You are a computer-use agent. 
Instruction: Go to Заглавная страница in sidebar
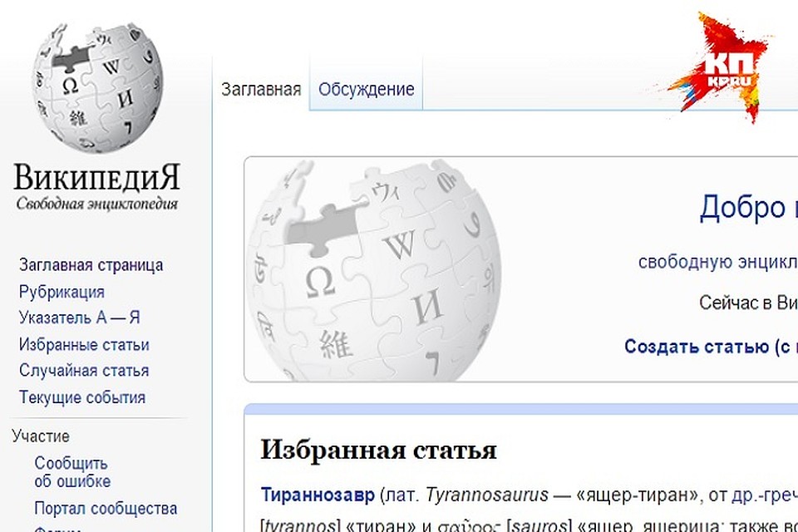pyautogui.click(x=91, y=265)
